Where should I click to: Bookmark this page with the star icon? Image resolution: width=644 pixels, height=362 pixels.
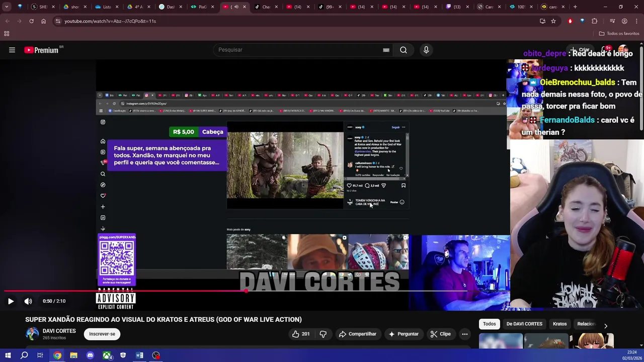tap(553, 21)
